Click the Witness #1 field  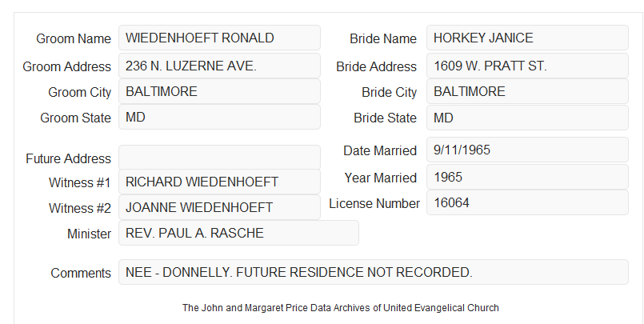[x=219, y=182]
